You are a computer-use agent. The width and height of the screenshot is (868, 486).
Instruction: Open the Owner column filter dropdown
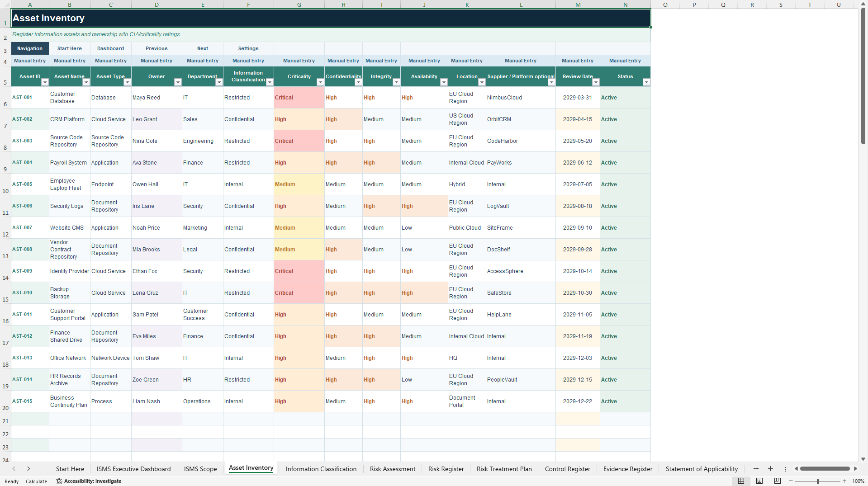178,82
